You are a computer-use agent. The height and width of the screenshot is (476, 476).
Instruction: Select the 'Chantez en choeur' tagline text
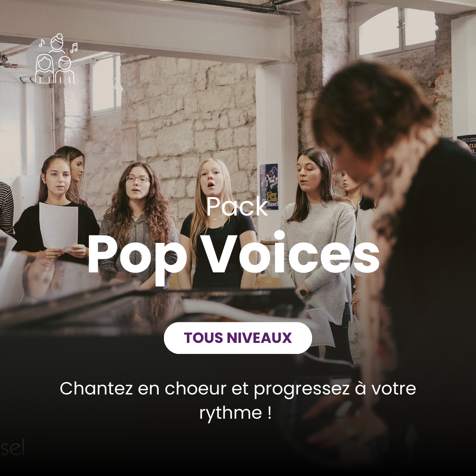click(x=238, y=400)
